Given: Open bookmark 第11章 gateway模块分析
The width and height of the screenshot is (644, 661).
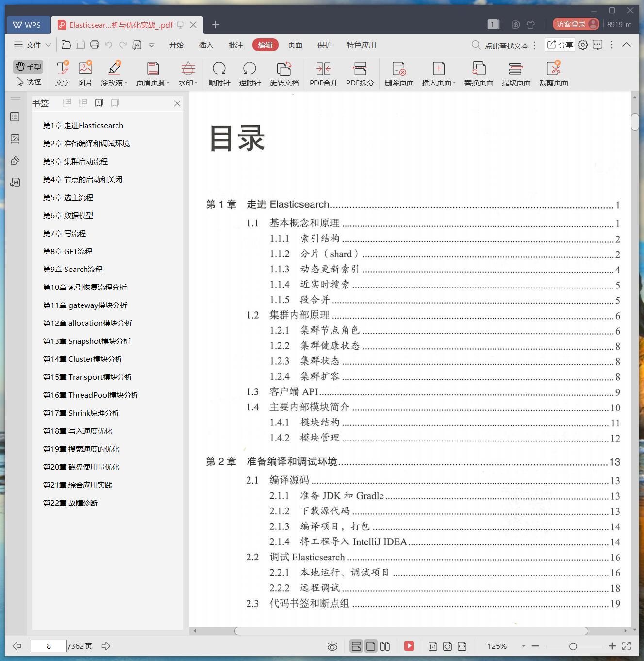Looking at the screenshot, I should tap(85, 305).
